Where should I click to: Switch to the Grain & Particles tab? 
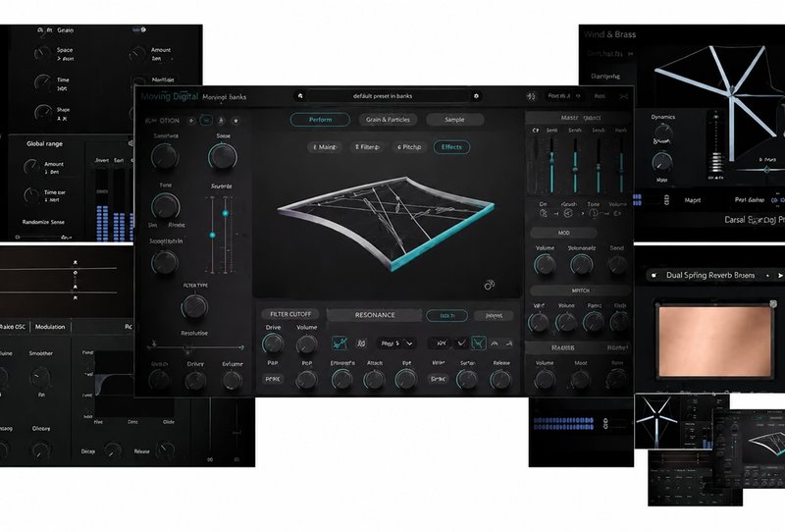[388, 120]
